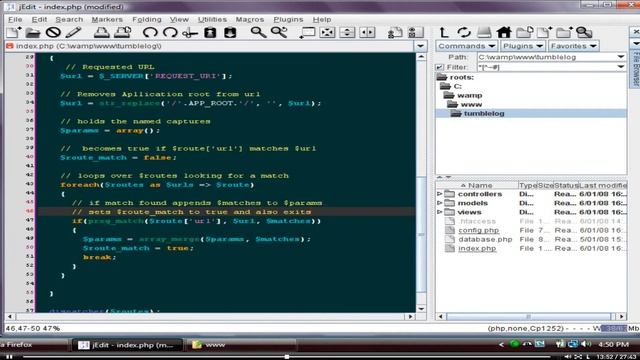Click the Print toolbar icon

(101, 32)
